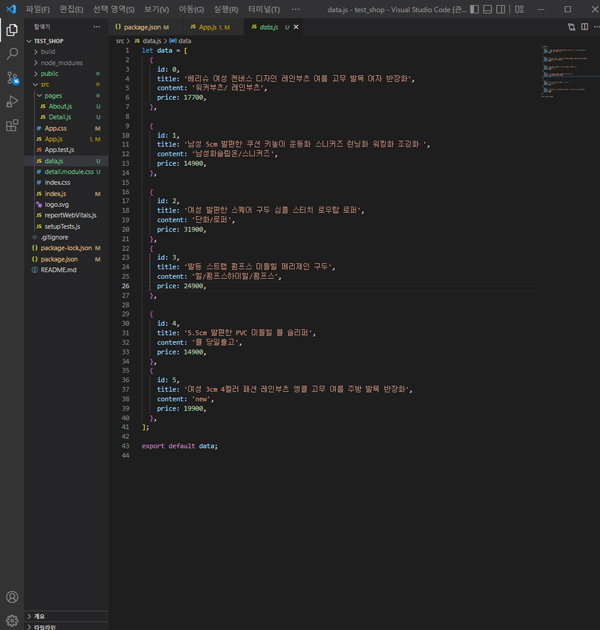600x630 pixels.
Task: Toggle primary sidebar layout icon
Action: (x=475, y=9)
